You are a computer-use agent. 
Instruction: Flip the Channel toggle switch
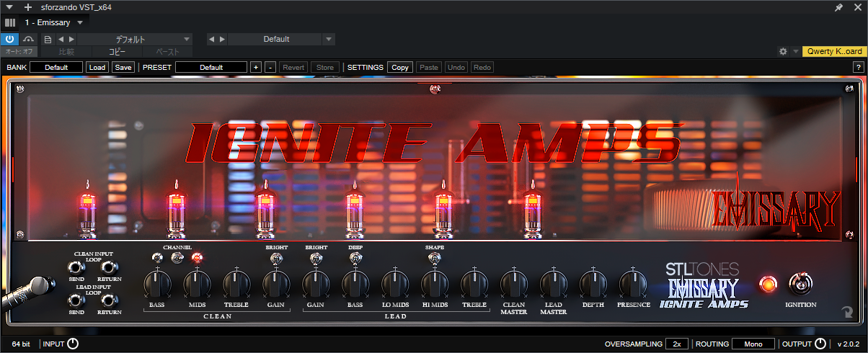tap(177, 258)
